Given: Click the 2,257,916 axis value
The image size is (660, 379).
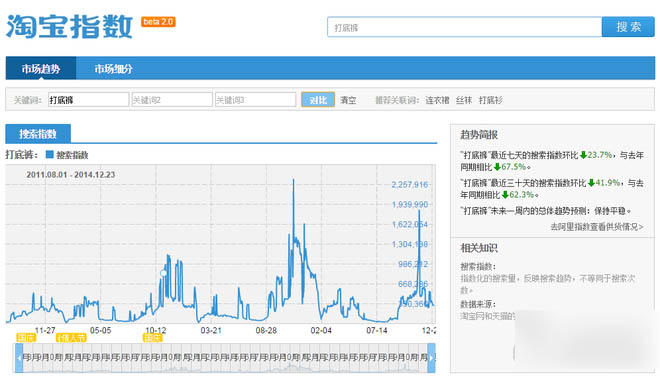Looking at the screenshot, I should 410,184.
